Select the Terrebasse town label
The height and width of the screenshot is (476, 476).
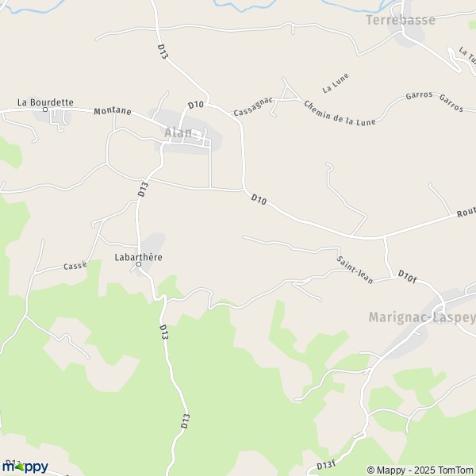pyautogui.click(x=401, y=20)
